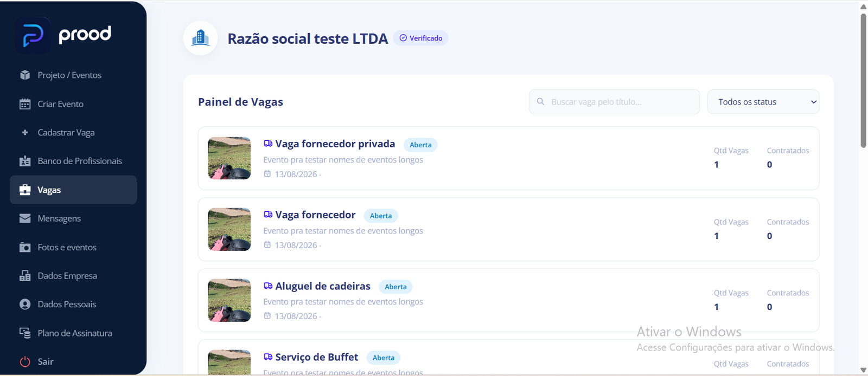
Task: Click the Vagas briefcase icon
Action: (25, 190)
